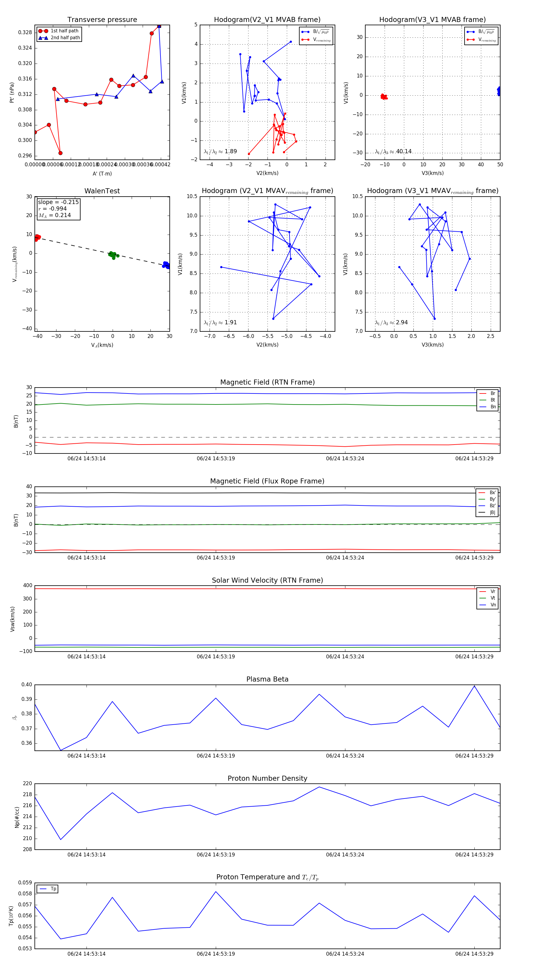Click the λ1/λ2 ≈ 1.91 annotation
The image size is (535, 980).
click(x=220, y=323)
